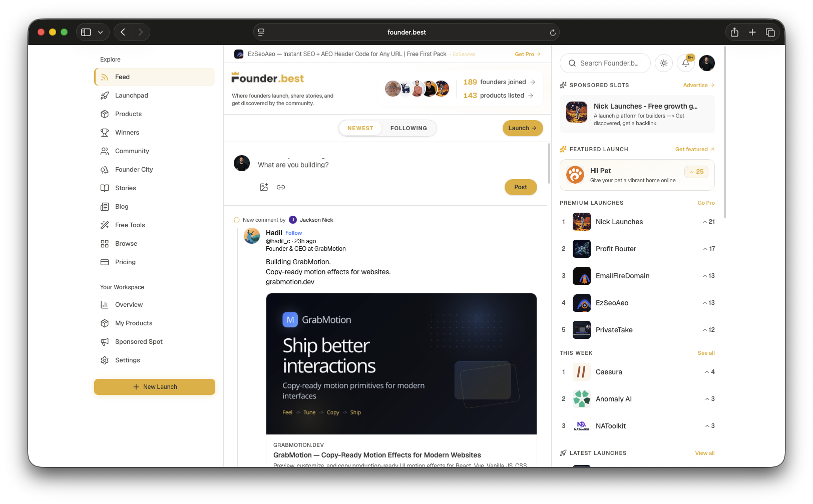The image size is (813, 504).
Task: Click the Free Tools wand icon
Action: pyautogui.click(x=105, y=225)
